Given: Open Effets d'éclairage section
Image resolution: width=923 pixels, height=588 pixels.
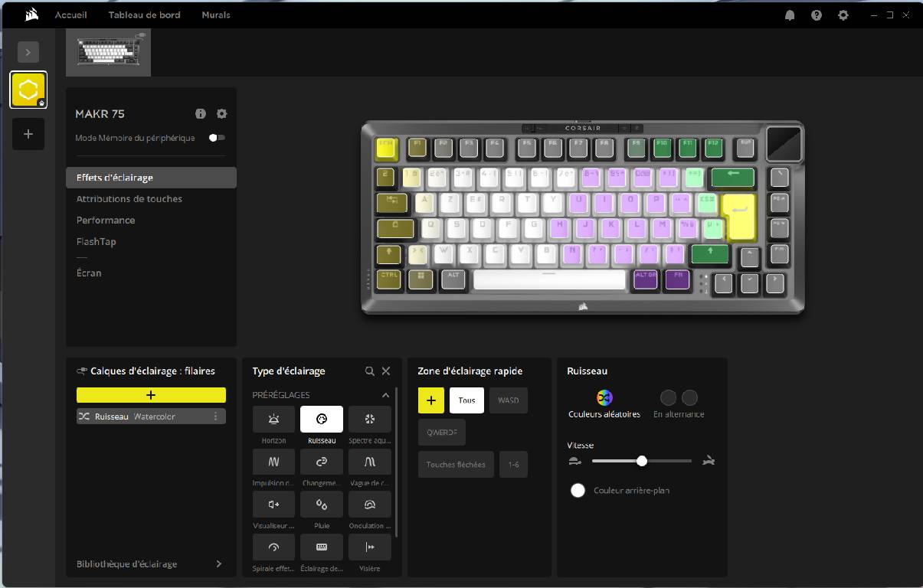Looking at the screenshot, I should pos(151,178).
